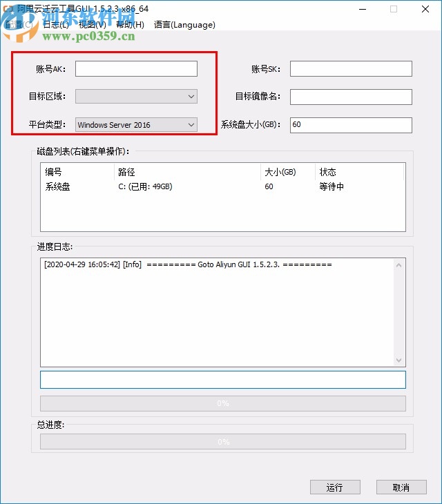Open the 配置(C) menu
442x504 pixels.
pos(19,25)
